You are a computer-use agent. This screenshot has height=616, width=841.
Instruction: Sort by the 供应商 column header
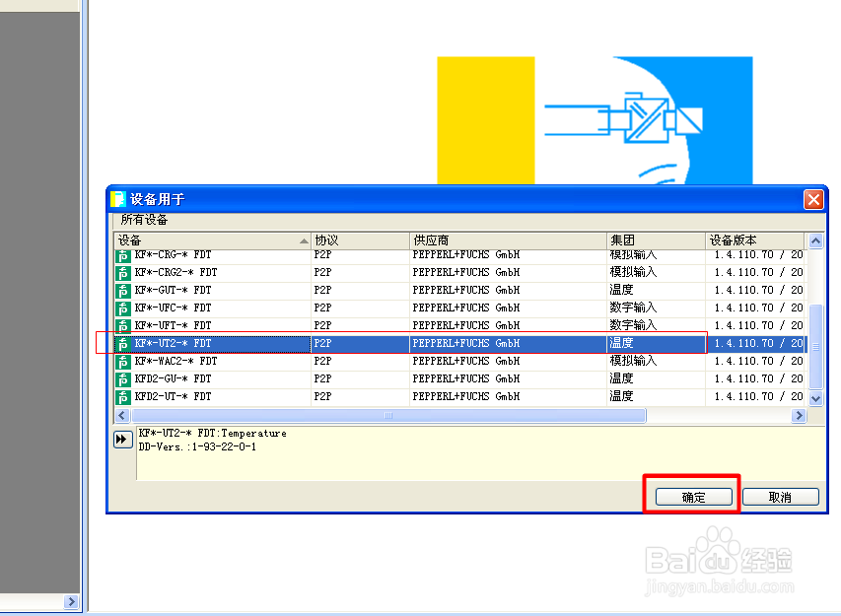(508, 240)
